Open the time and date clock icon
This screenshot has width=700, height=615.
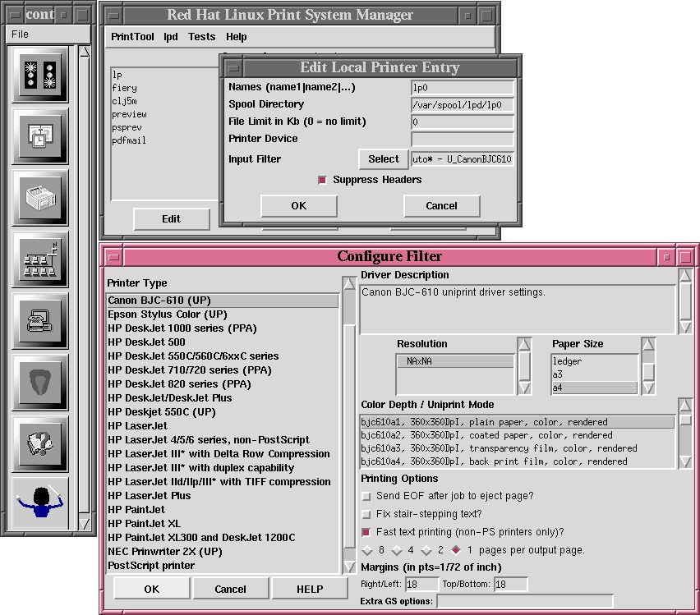click(40, 136)
